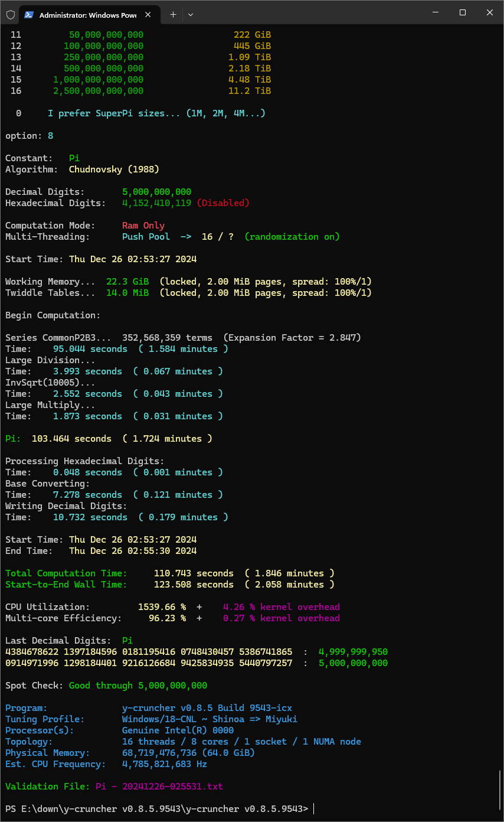
Task: Click the entered 'option: 8' line
Action: tap(29, 136)
